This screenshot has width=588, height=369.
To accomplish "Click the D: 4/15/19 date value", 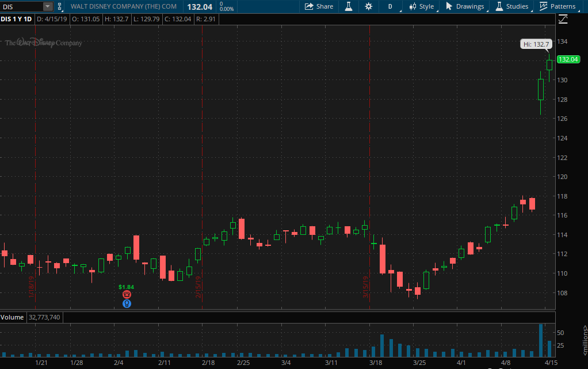I will point(51,19).
